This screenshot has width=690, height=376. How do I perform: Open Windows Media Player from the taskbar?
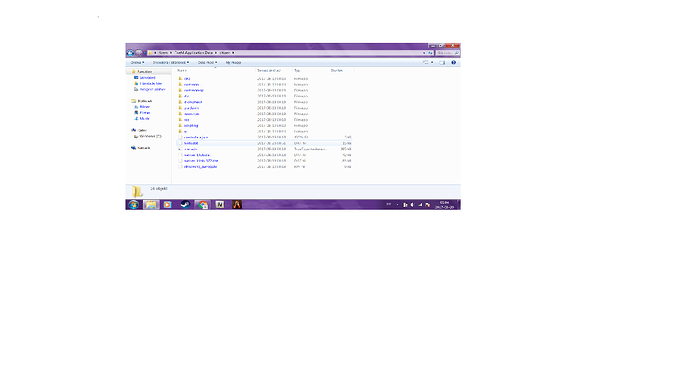point(168,205)
